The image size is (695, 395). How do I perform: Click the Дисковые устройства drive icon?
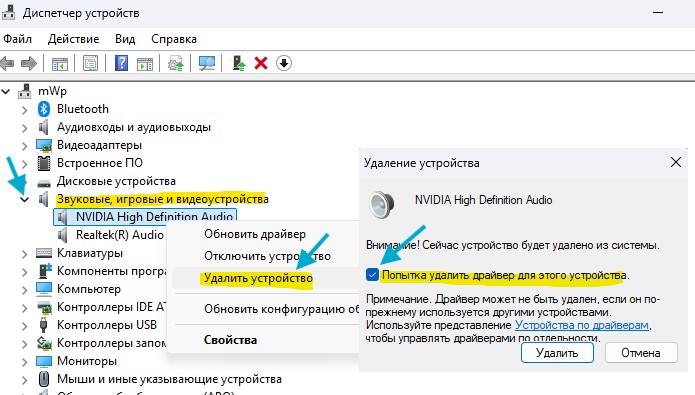[44, 183]
